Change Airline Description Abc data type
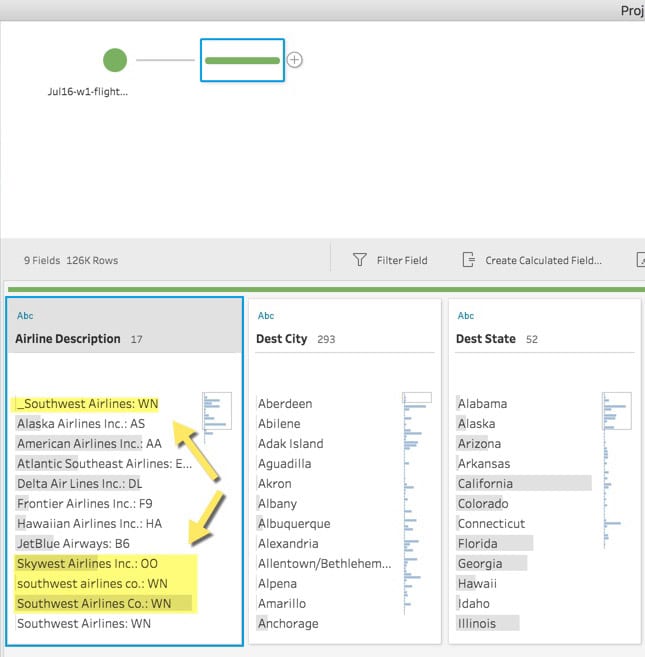This screenshot has height=657, width=645. (25, 316)
